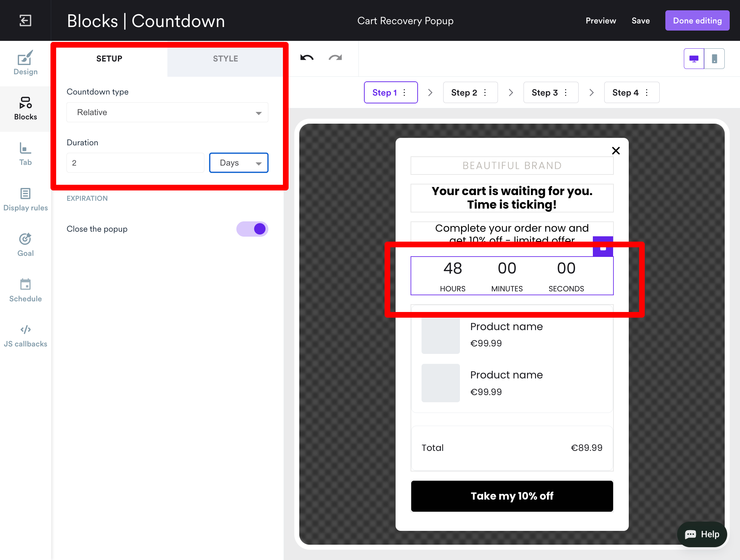
Task: Open the Days unit dropdown
Action: 239,163
